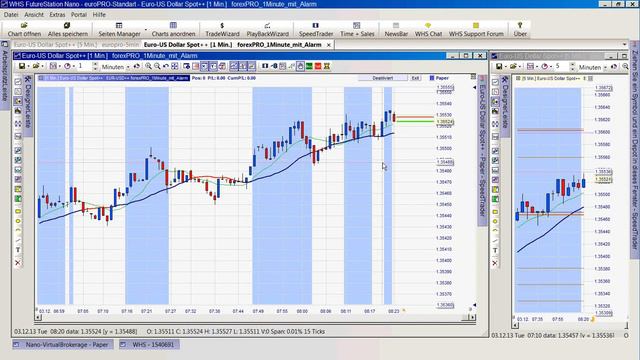Open the WHS - 1540691 account tab
The image size is (640, 360).
click(148, 344)
